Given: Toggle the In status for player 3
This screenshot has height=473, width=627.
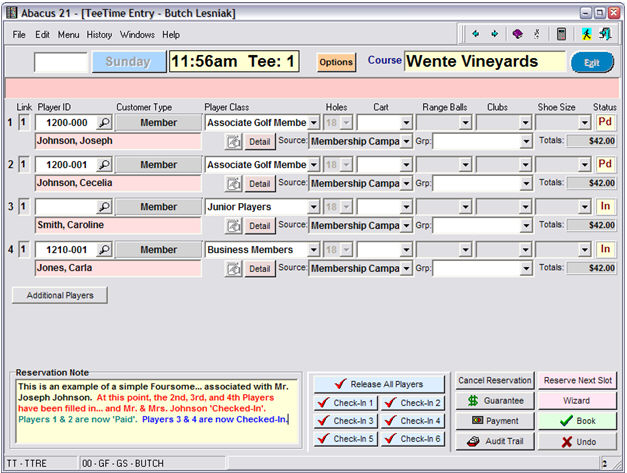Looking at the screenshot, I should (x=605, y=207).
